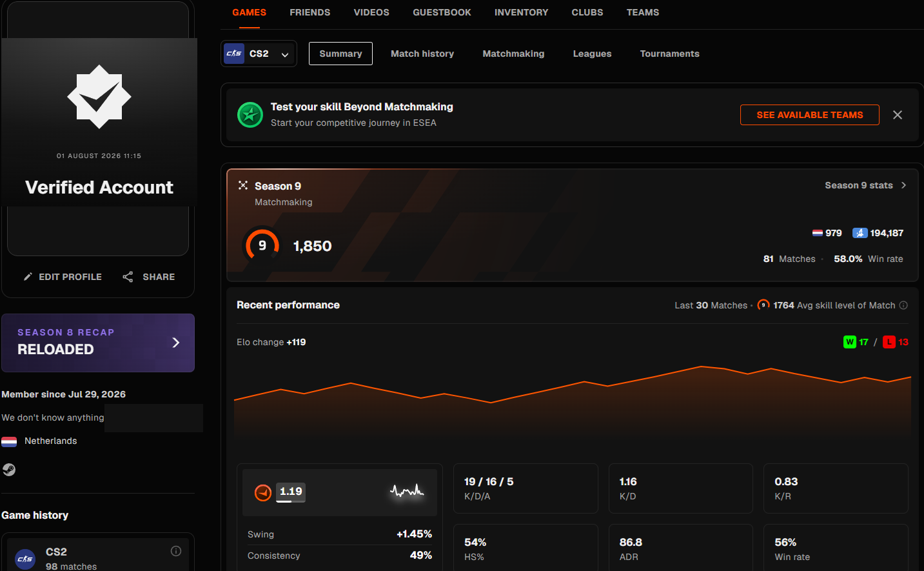Viewport: 924px width, 571px height.
Task: Click the green W wins badge
Action: coord(850,342)
